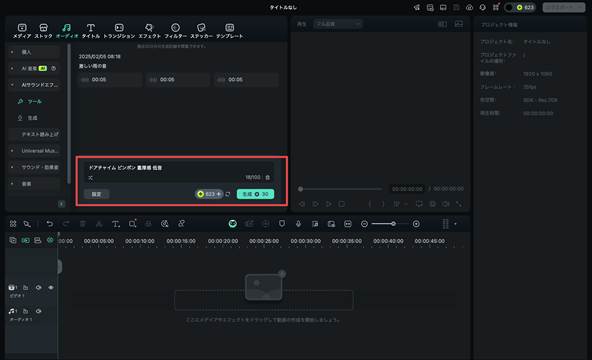Image resolution: width=592 pixels, height=360 pixels.
Task: Open the テンプレート (Templates) tab
Action: tap(229, 31)
